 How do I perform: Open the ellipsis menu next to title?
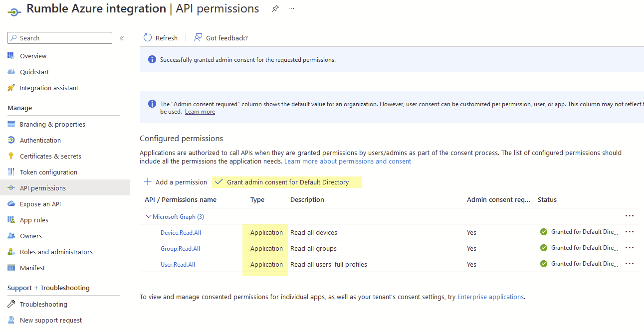point(291,8)
